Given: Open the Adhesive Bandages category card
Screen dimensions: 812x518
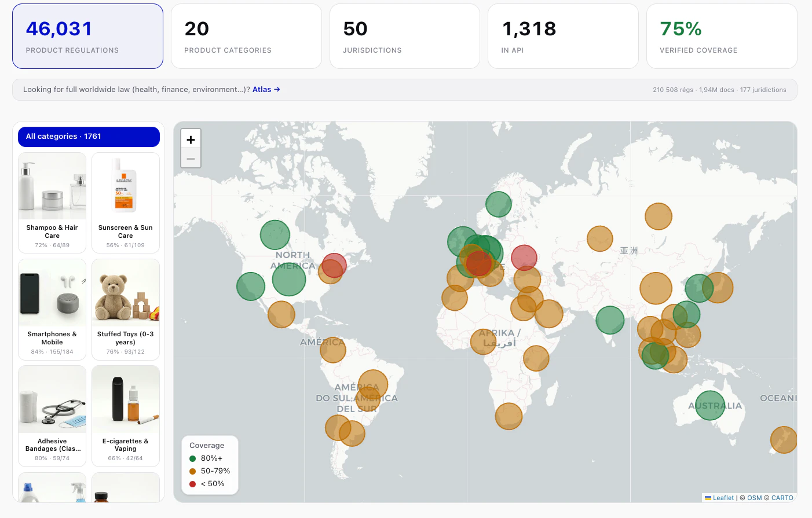Looking at the screenshot, I should click(52, 416).
